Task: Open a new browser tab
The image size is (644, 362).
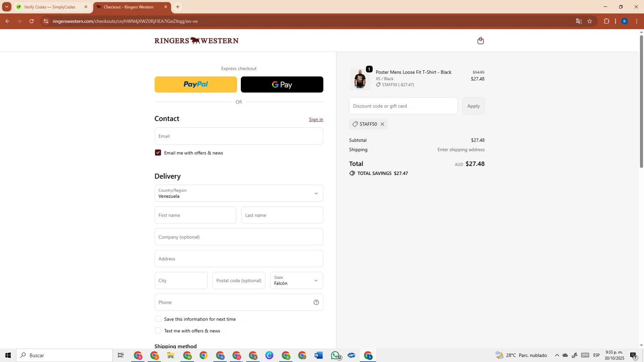Action: click(x=178, y=7)
